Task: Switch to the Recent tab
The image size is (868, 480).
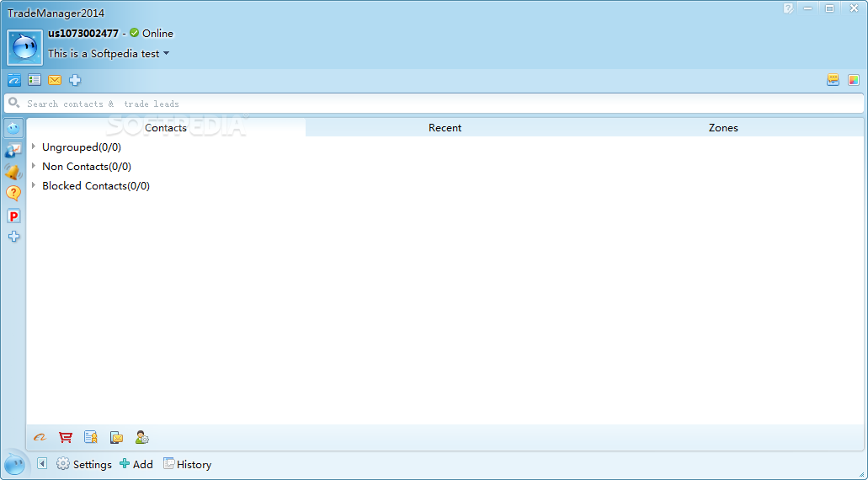Action: [x=445, y=127]
